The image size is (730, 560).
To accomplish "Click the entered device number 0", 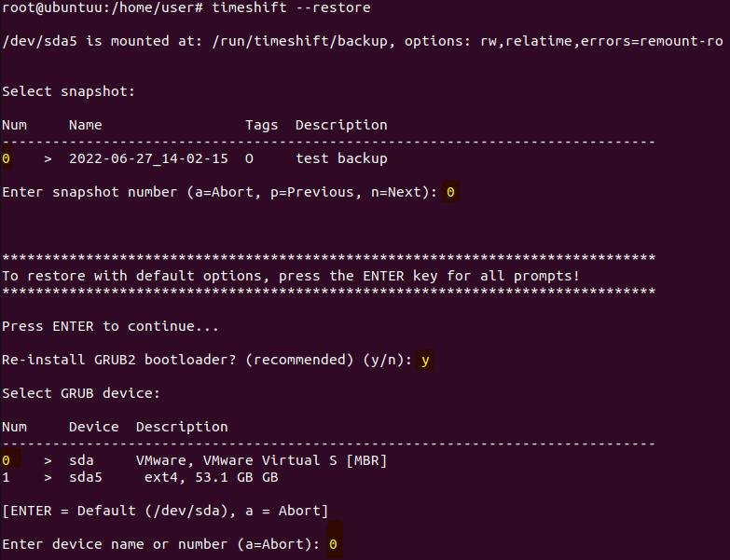I will tap(333, 544).
